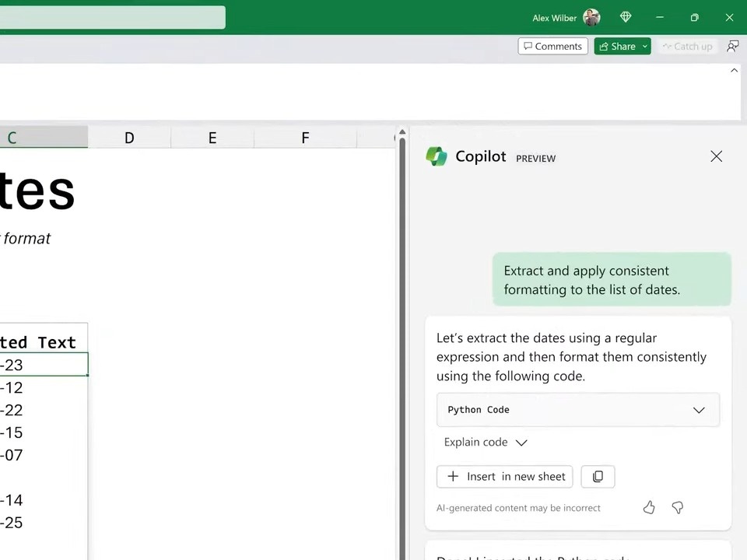Click the Alex Wilber user name
Viewport: 747px width, 560px height.
(554, 18)
